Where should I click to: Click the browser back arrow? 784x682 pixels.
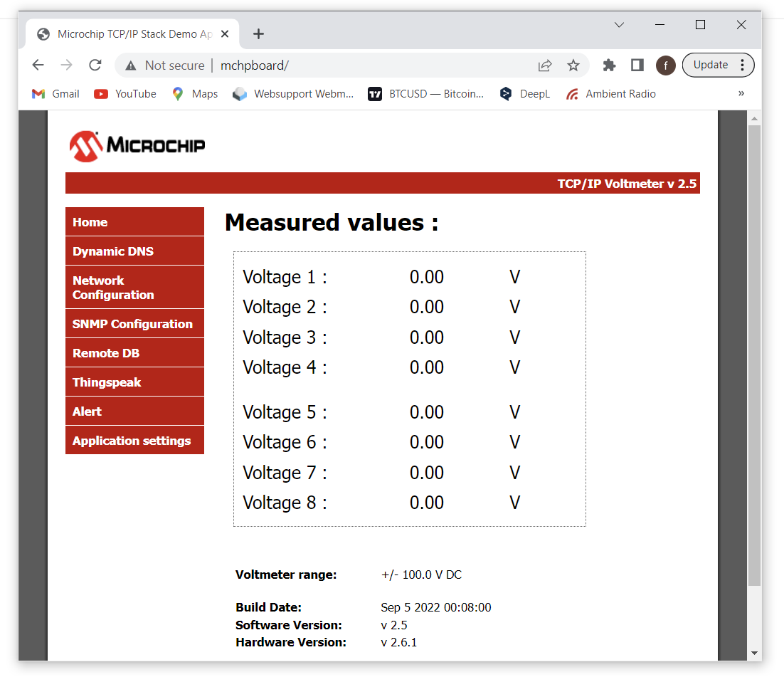tap(38, 65)
